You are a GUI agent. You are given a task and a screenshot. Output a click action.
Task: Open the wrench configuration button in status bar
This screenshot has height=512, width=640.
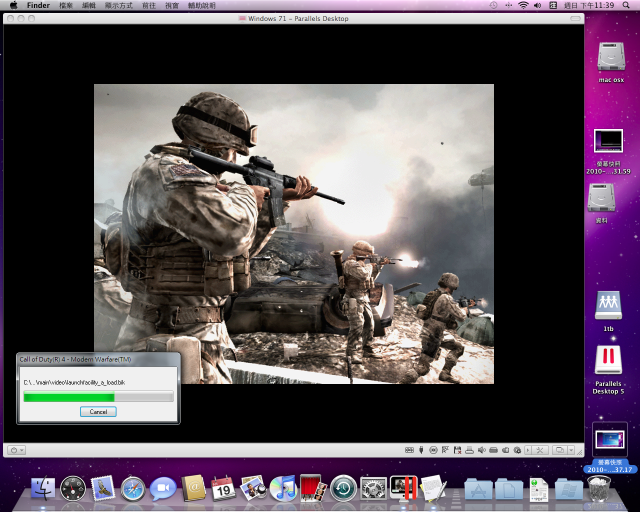[x=540, y=450]
